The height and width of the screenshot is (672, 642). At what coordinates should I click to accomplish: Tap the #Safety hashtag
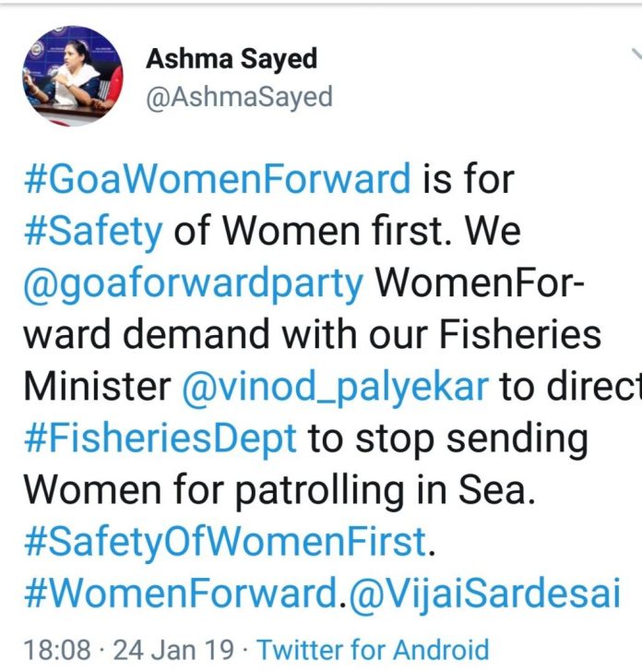(x=92, y=231)
